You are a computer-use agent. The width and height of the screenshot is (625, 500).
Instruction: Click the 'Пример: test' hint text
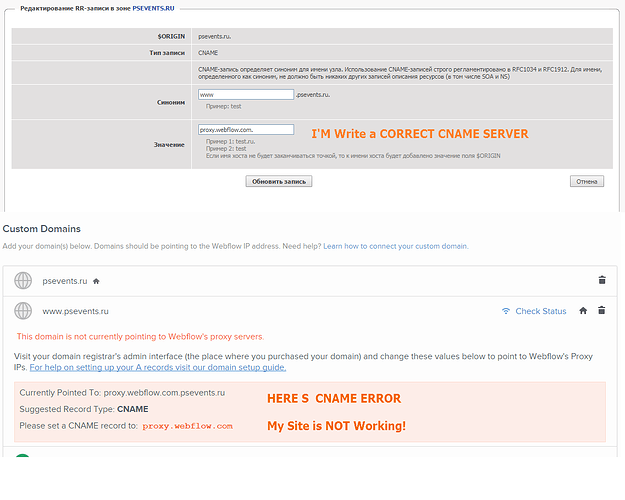[x=224, y=106]
